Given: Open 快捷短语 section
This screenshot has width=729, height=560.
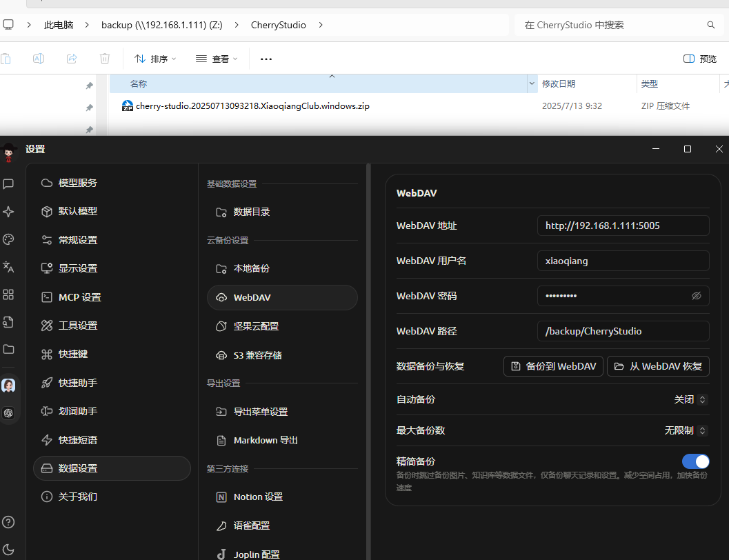Looking at the screenshot, I should pyautogui.click(x=112, y=440).
